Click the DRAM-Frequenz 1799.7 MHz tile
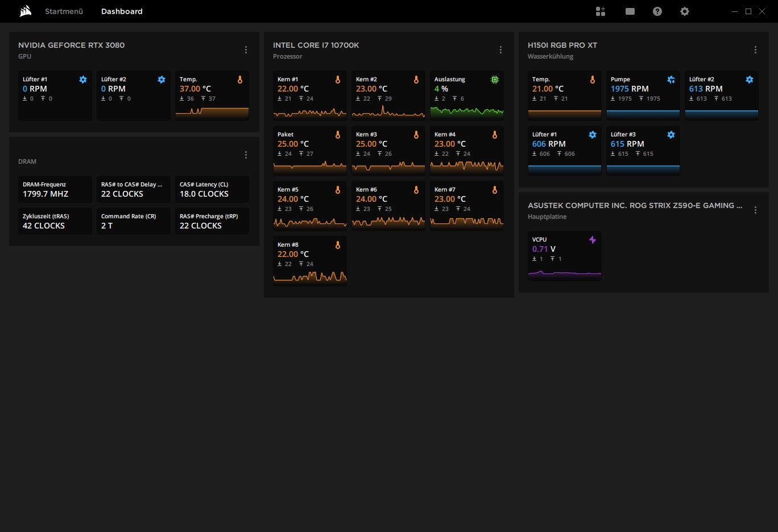778x532 pixels. 55,189
